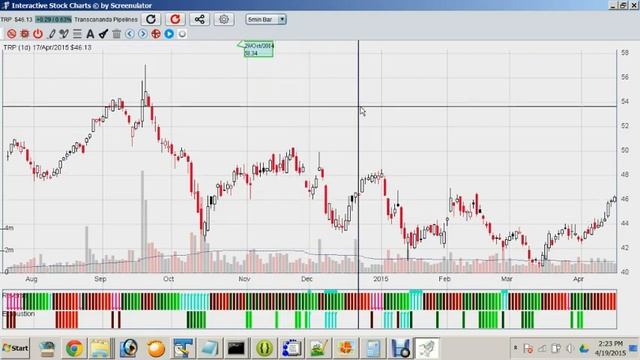Select the pencil draw line tool
Image resolution: width=640 pixels, height=360 pixels.
[x=52, y=34]
